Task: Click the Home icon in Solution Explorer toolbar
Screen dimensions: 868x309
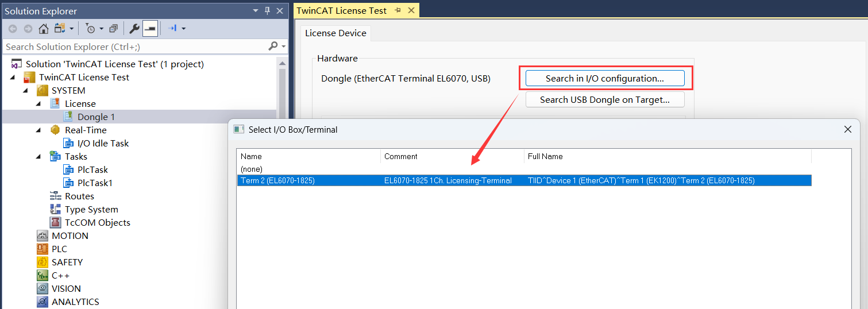Action: pos(43,28)
